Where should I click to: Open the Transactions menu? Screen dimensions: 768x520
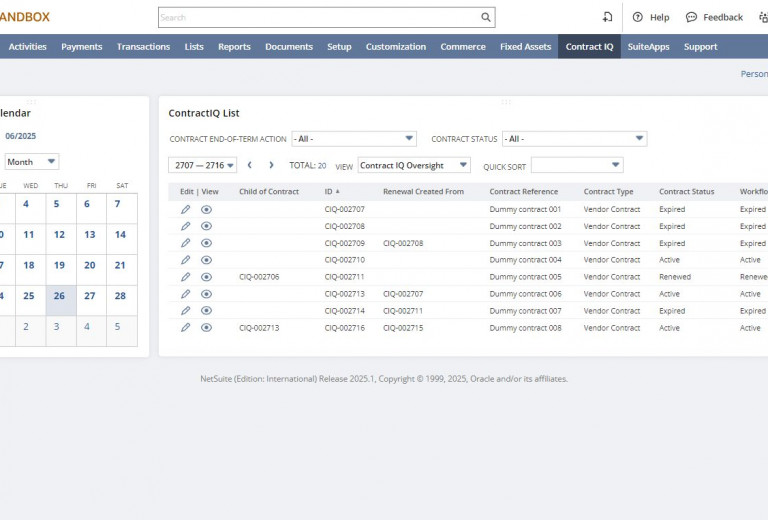click(x=144, y=47)
